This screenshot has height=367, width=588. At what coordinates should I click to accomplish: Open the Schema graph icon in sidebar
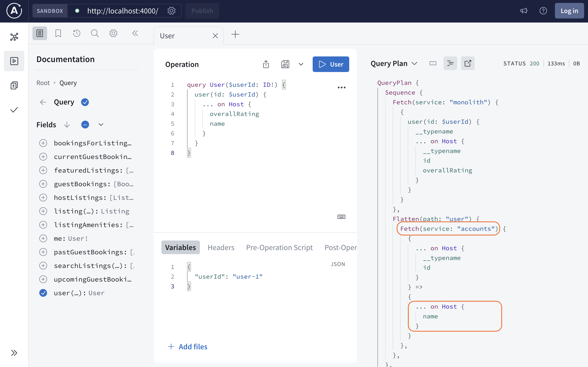(x=14, y=37)
